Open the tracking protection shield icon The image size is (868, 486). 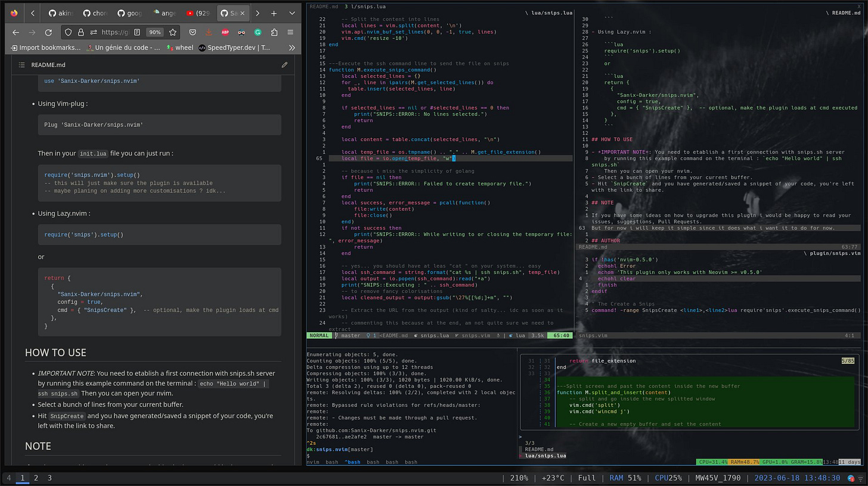[x=68, y=32]
